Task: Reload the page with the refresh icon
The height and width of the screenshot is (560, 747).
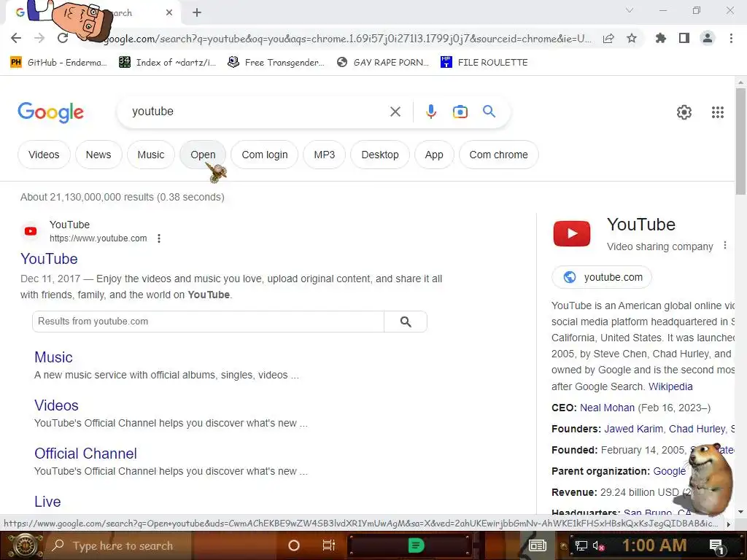Action: [63, 38]
